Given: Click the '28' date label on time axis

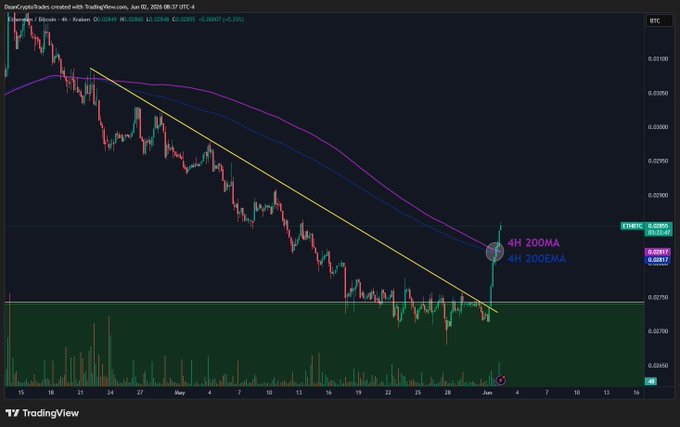Looking at the screenshot, I should click(x=448, y=393).
